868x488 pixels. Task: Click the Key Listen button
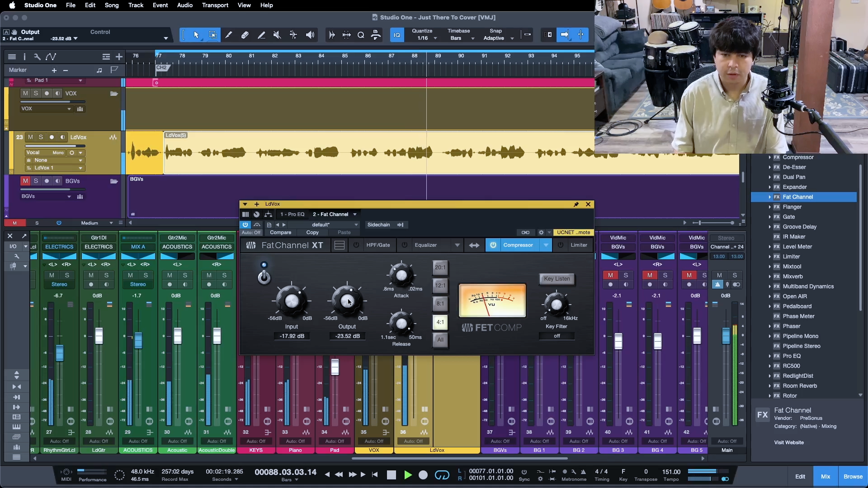(557, 279)
